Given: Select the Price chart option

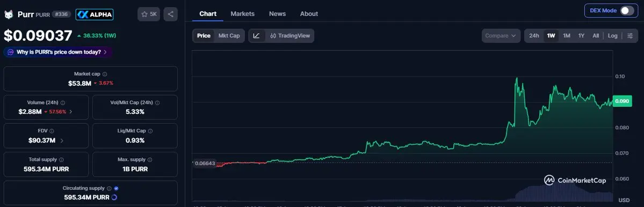Looking at the screenshot, I should pos(204,35).
